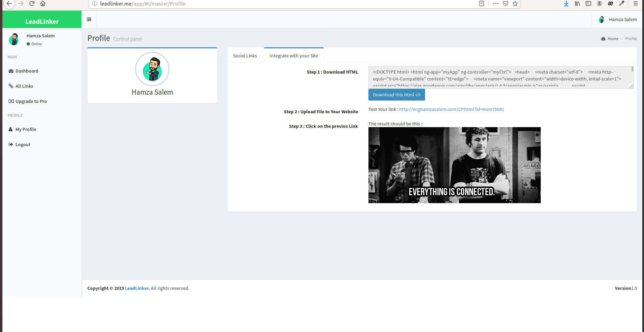Click the Upgrade to Pro money icon

coord(11,101)
